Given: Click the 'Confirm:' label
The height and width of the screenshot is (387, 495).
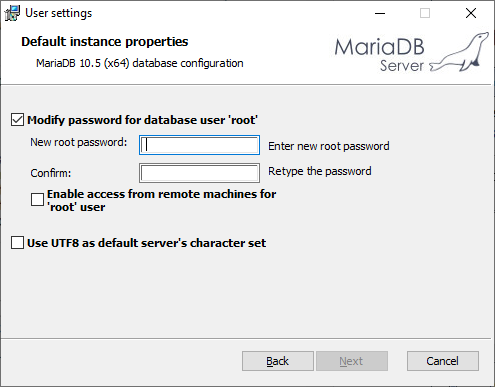Looking at the screenshot, I should pos(51,173).
